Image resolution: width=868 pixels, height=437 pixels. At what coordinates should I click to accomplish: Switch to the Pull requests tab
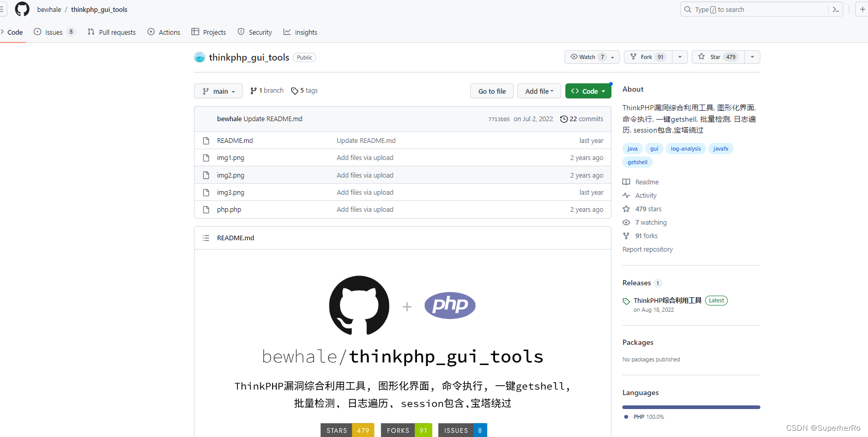pyautogui.click(x=112, y=32)
